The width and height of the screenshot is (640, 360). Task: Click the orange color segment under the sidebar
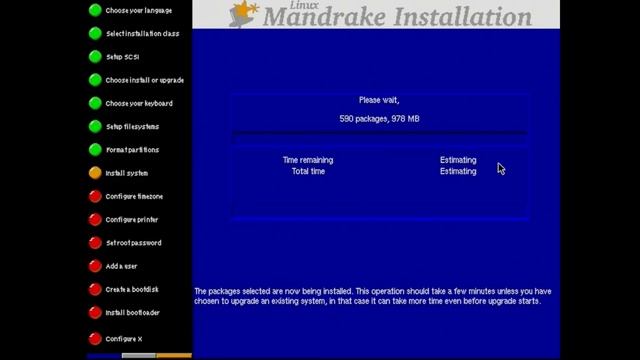[x=174, y=356]
